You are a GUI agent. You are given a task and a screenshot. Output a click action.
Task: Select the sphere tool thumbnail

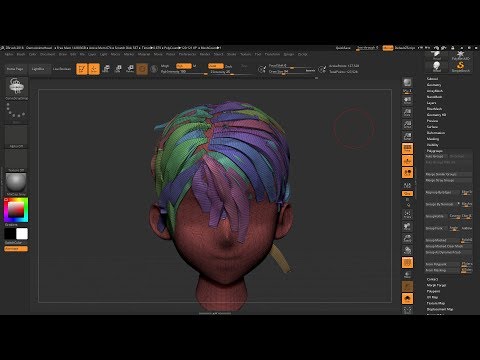pos(437,66)
